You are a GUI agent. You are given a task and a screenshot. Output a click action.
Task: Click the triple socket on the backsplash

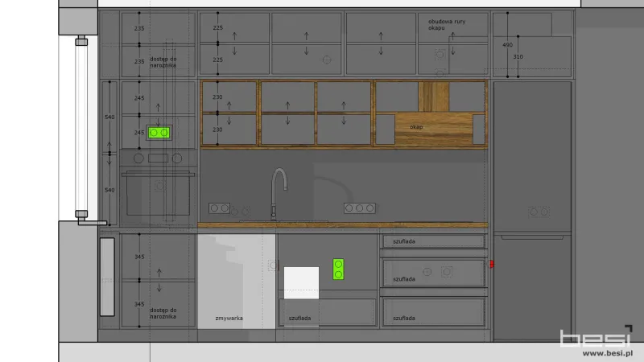[360, 208]
